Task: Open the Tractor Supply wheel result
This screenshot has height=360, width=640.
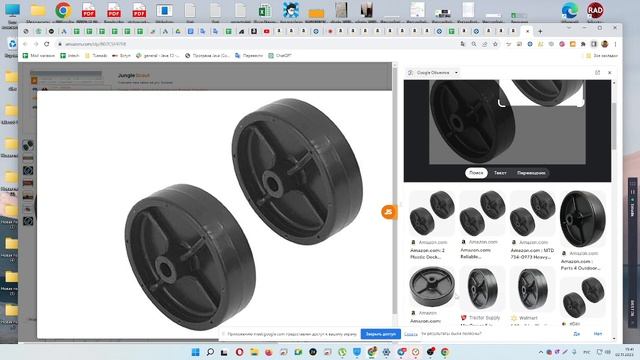Action: tap(482, 289)
